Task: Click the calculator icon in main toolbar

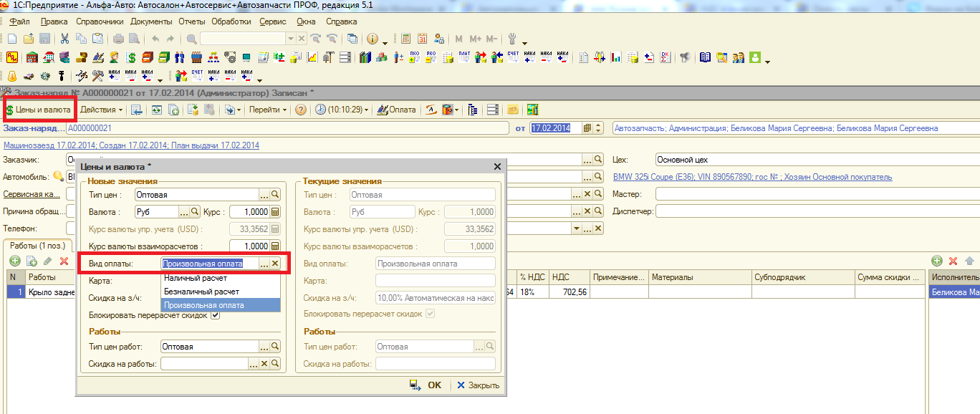Action: coord(405,39)
